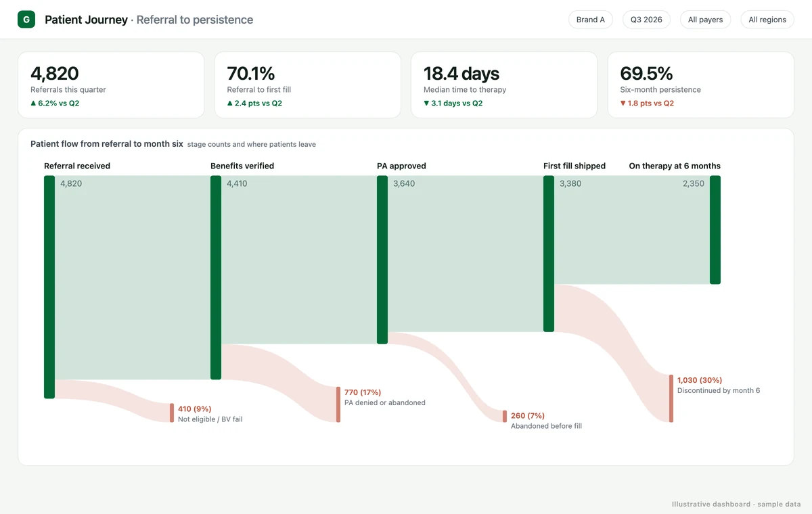812x514 pixels.
Task: Click the Discontinued by month 6 label
Action: point(719,390)
